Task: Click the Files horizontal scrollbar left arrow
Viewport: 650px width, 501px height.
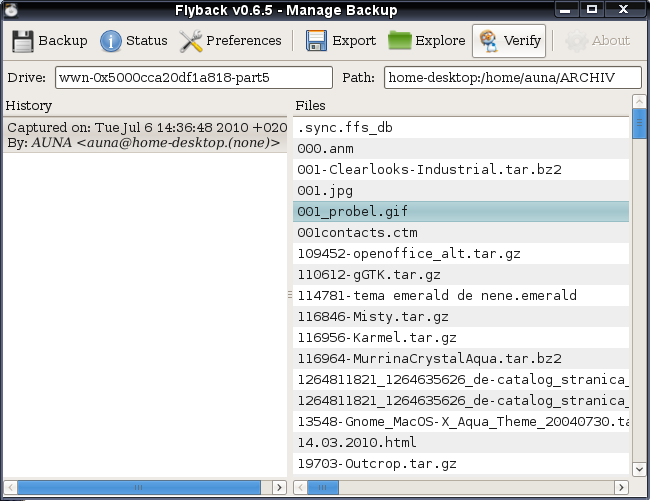Action: (300, 487)
